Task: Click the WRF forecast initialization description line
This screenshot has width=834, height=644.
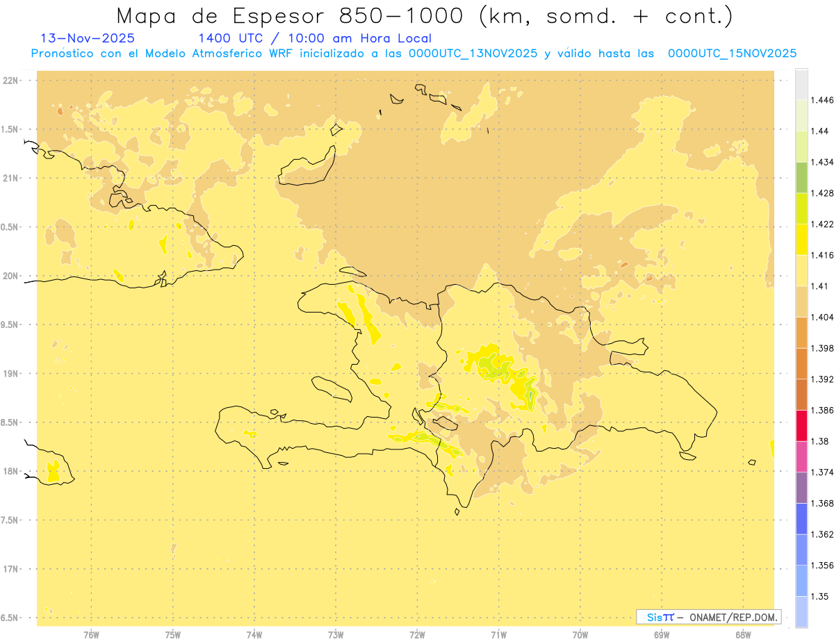Action: point(414,53)
